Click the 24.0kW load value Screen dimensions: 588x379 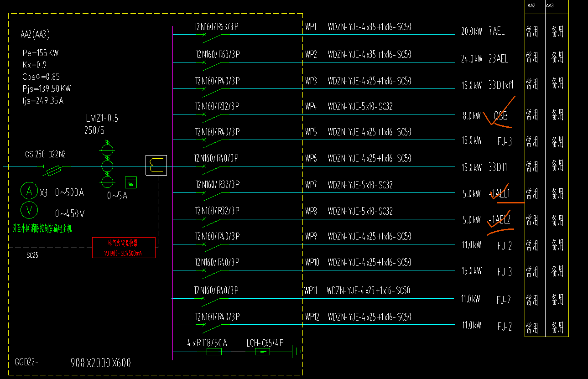point(472,59)
